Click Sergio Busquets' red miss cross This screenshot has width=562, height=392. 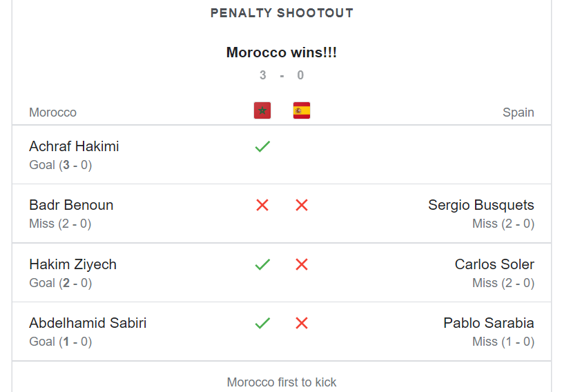tap(302, 205)
